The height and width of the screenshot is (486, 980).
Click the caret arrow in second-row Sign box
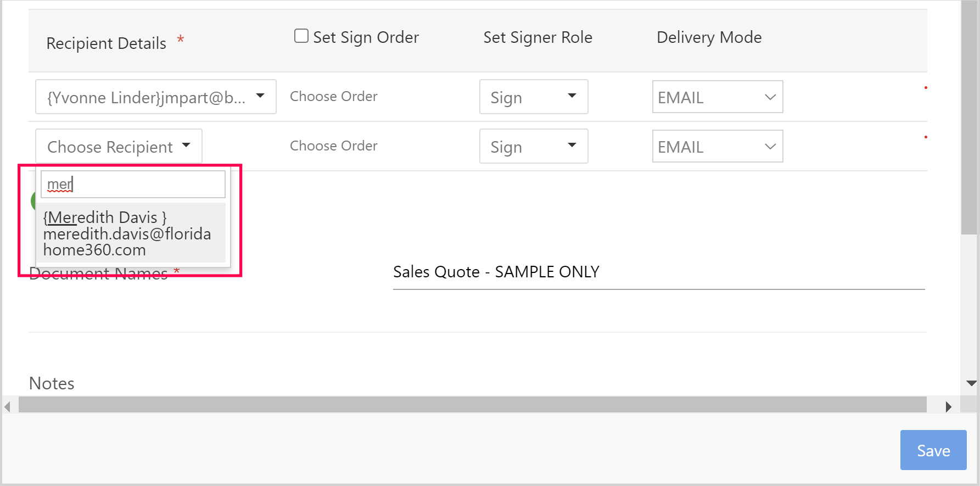click(572, 146)
